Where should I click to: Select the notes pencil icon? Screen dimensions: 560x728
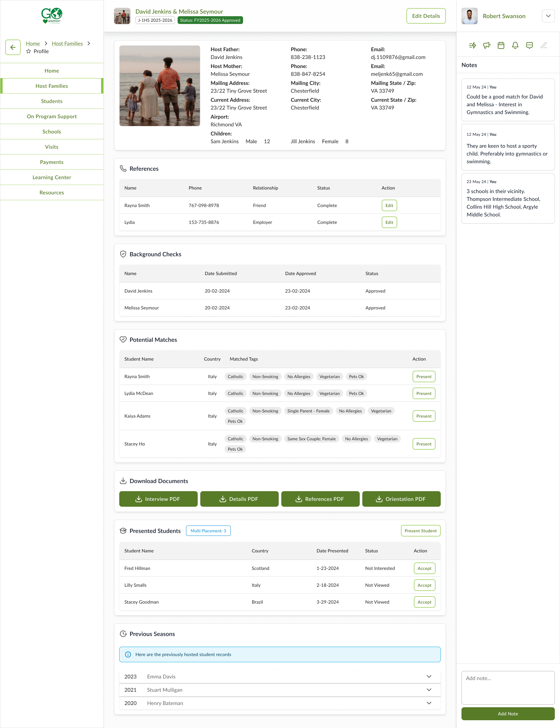coord(544,45)
